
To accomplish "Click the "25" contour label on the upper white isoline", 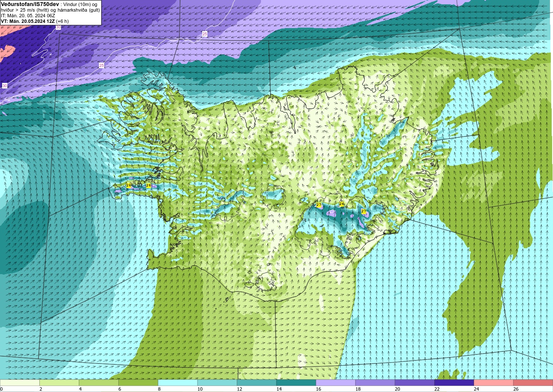I will [205, 34].
